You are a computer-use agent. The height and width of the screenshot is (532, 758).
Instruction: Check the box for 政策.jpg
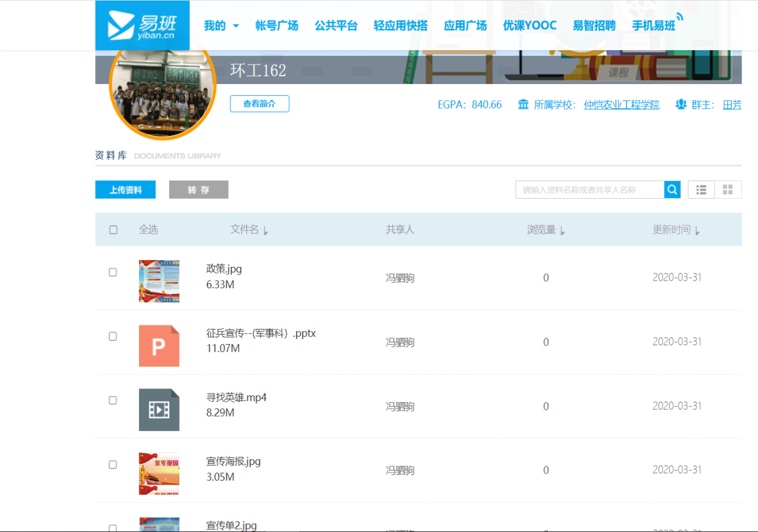tap(113, 273)
